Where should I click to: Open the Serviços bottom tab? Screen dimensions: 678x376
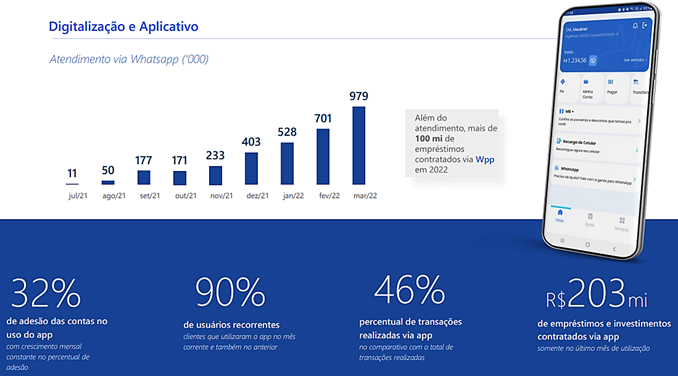622,224
